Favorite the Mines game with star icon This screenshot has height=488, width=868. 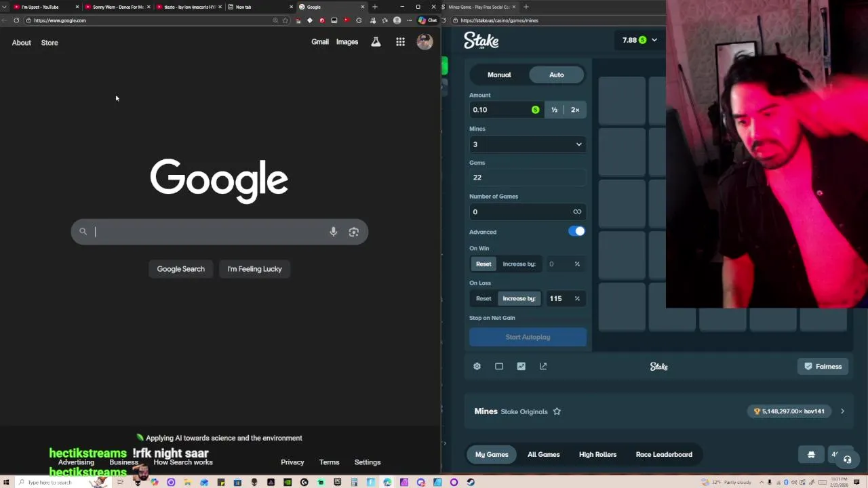[x=557, y=411]
